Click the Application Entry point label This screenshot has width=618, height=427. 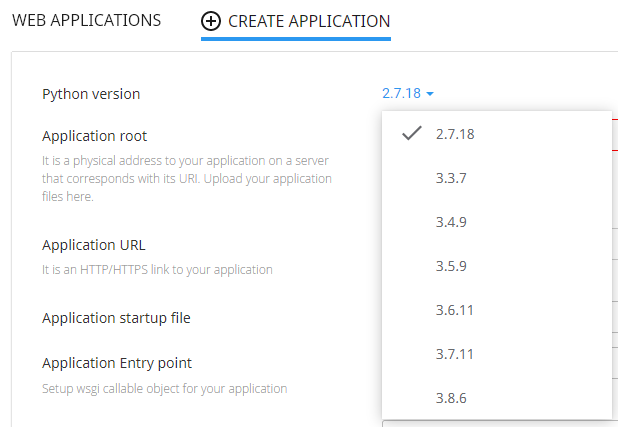click(117, 363)
